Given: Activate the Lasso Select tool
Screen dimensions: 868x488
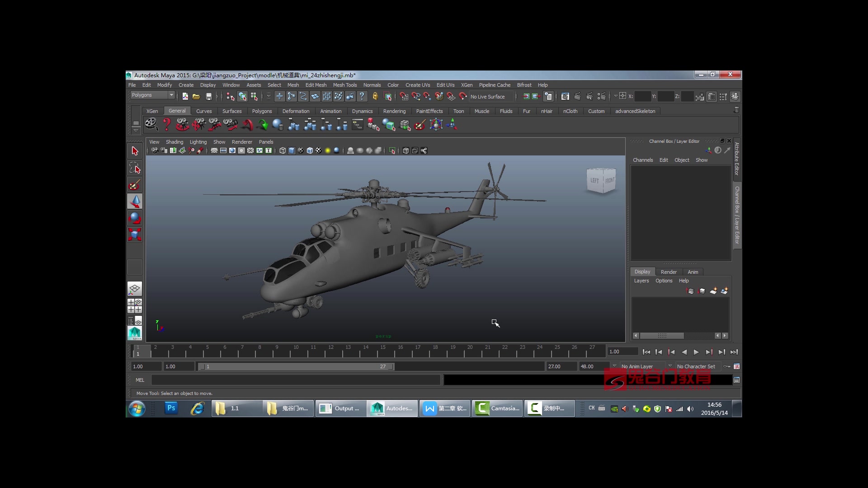Looking at the screenshot, I should click(x=135, y=168).
